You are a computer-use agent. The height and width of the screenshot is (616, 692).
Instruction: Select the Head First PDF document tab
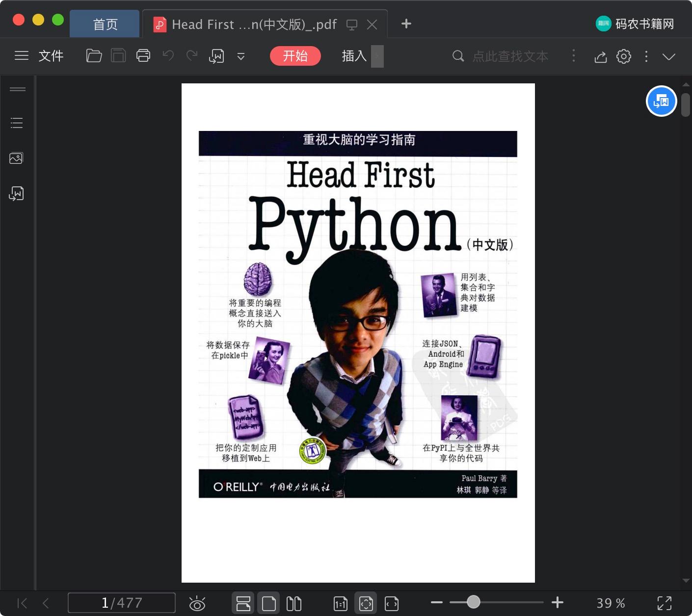pos(254,24)
